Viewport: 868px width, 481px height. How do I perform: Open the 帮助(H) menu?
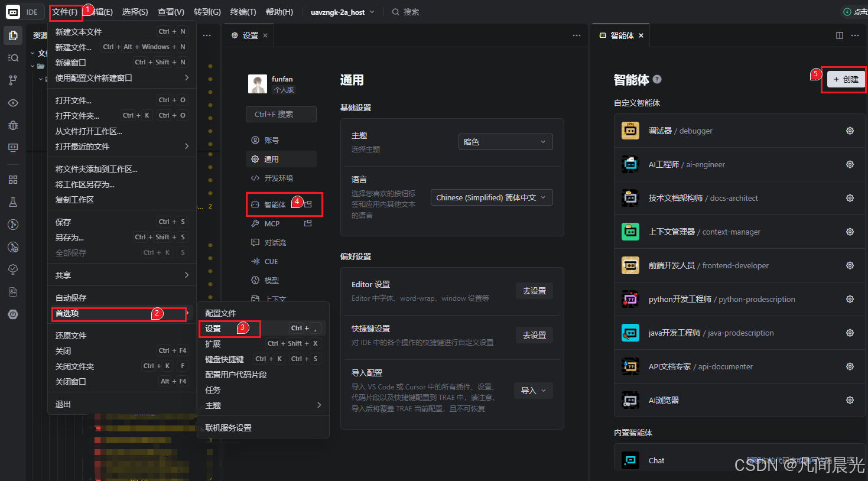click(279, 12)
